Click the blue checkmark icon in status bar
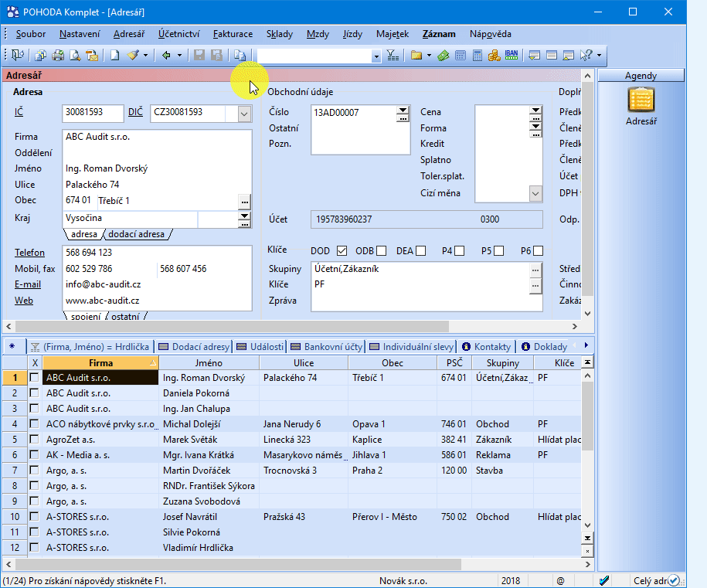 click(604, 581)
